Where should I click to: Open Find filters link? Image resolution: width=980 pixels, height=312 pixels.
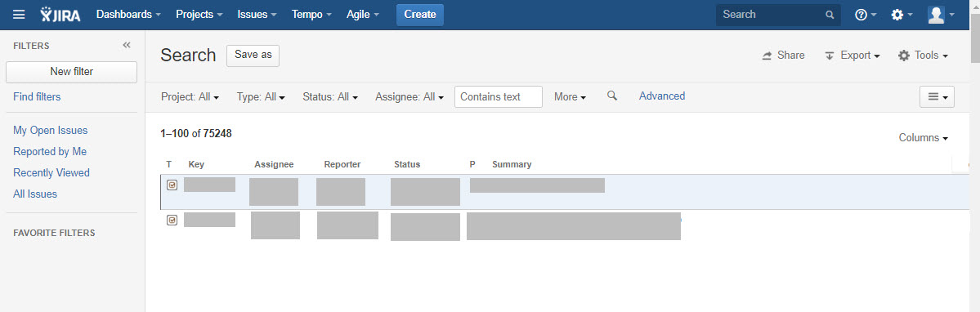37,96
